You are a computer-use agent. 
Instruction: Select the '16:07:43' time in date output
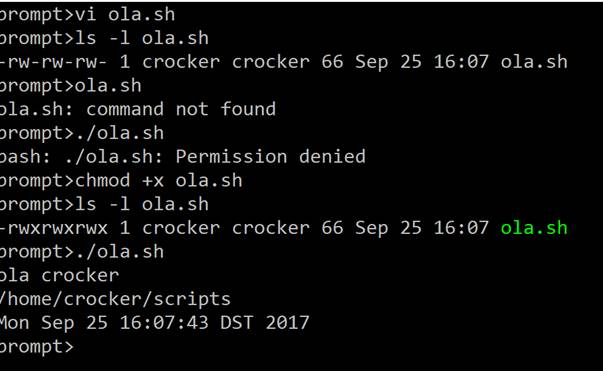(x=164, y=323)
